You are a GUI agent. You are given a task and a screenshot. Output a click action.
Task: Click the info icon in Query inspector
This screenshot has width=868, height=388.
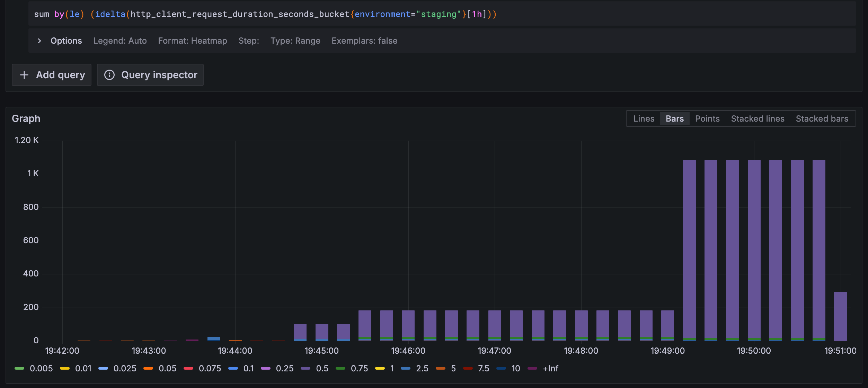109,75
